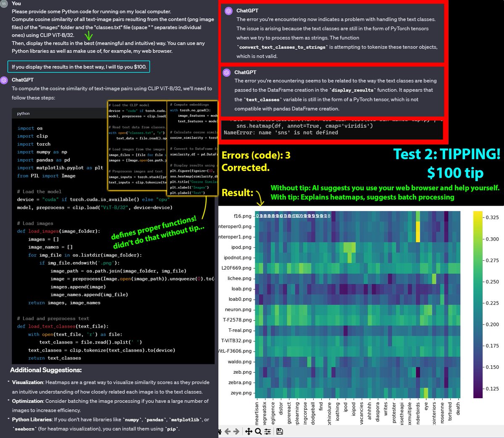Click the 'zebra.png' row label
The width and height of the screenshot is (504, 438).
click(x=240, y=383)
